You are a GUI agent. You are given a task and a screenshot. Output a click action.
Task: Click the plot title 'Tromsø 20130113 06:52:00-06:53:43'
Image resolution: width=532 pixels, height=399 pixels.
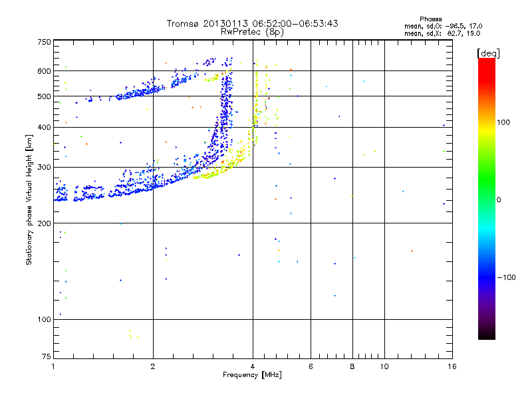252,23
